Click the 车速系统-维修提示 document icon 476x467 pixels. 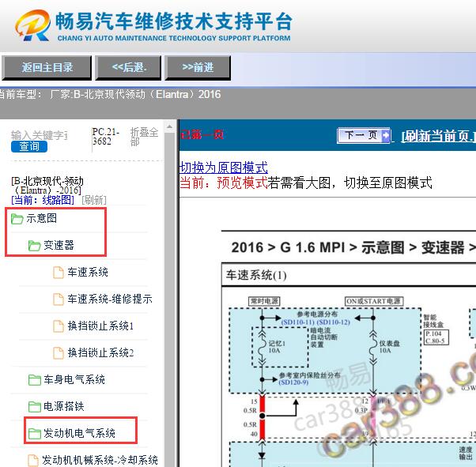tap(59, 299)
